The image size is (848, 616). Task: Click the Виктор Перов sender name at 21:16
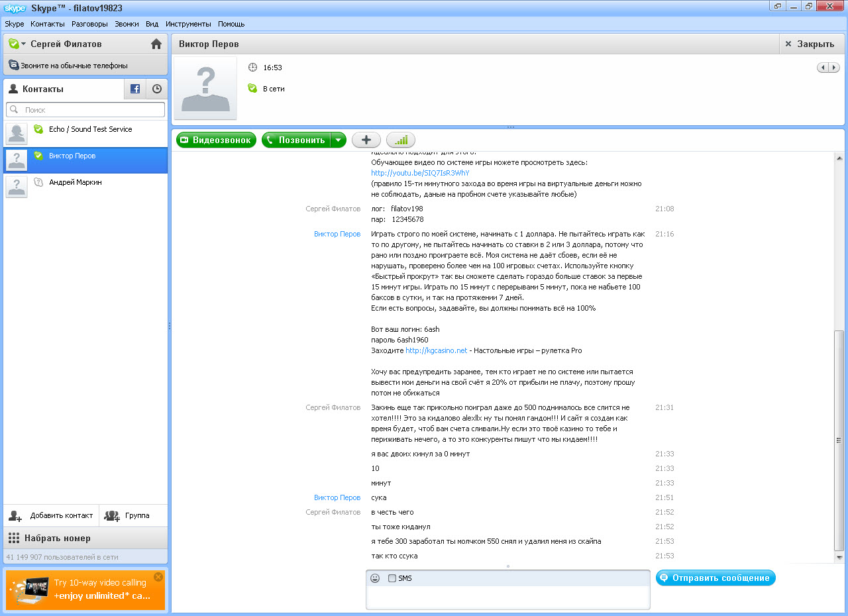(337, 234)
